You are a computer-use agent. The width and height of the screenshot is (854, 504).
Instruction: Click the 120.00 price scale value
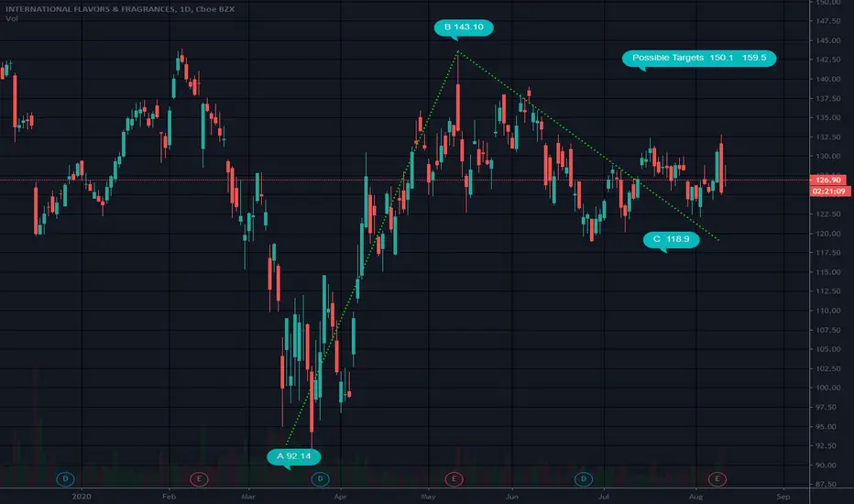(x=828, y=233)
